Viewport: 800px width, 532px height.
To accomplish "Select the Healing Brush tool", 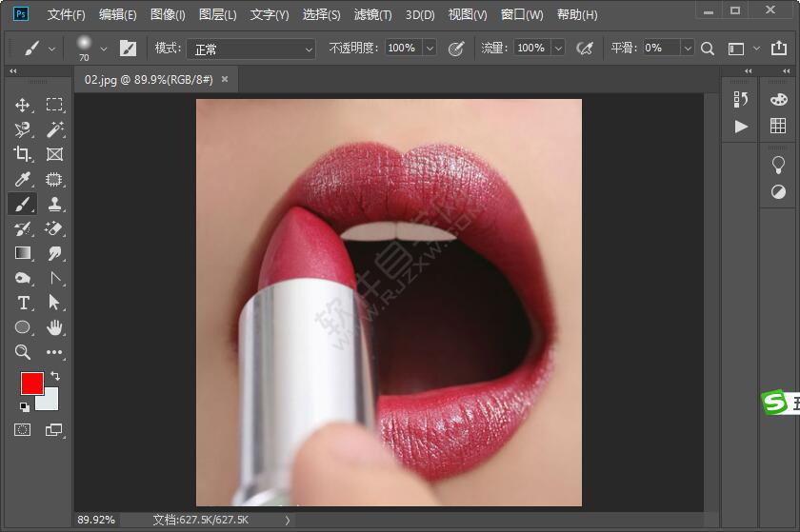I will pyautogui.click(x=54, y=179).
